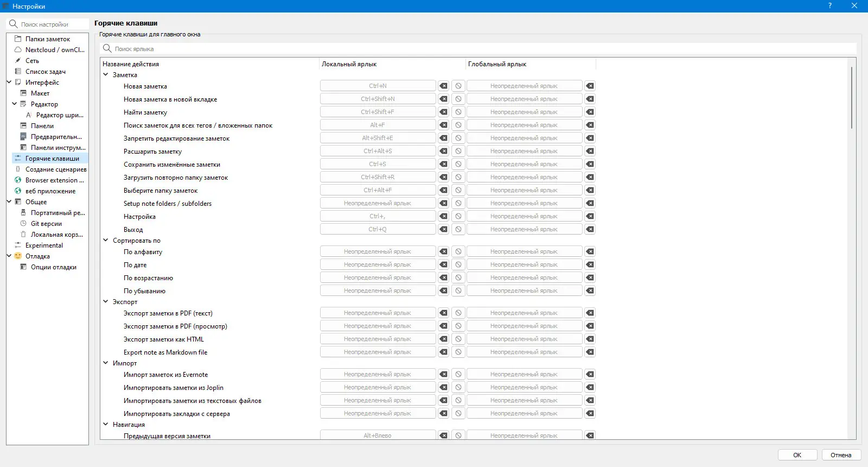Reset local shortcut for Импорт заметок из Evernote
Screen dimensions: 868x467
pyautogui.click(x=458, y=374)
